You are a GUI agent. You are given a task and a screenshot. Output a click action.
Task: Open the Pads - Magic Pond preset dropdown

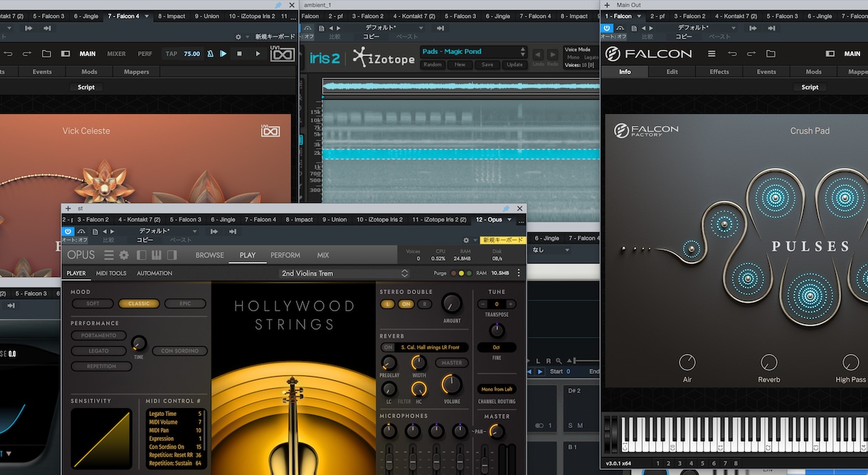click(x=473, y=52)
